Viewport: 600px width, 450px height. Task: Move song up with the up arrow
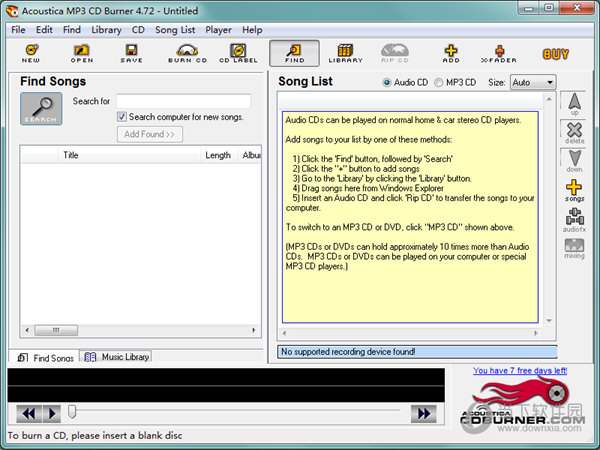pyautogui.click(x=574, y=104)
